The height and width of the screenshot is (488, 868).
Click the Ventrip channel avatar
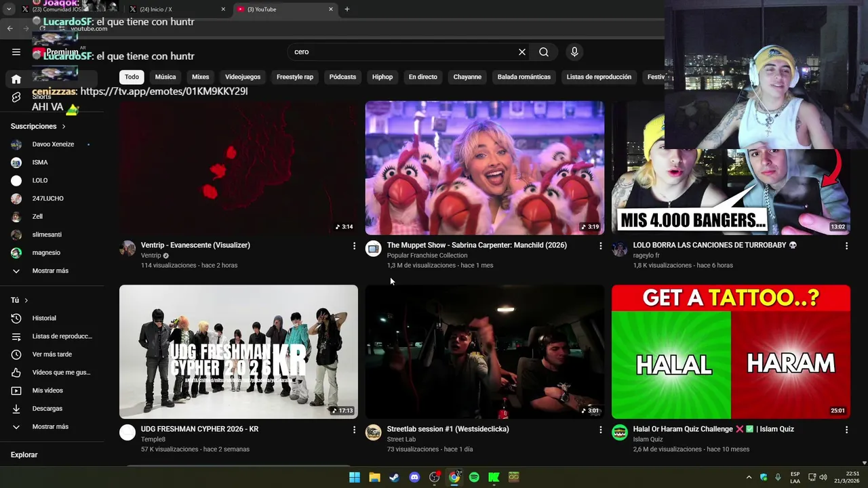pyautogui.click(x=127, y=249)
